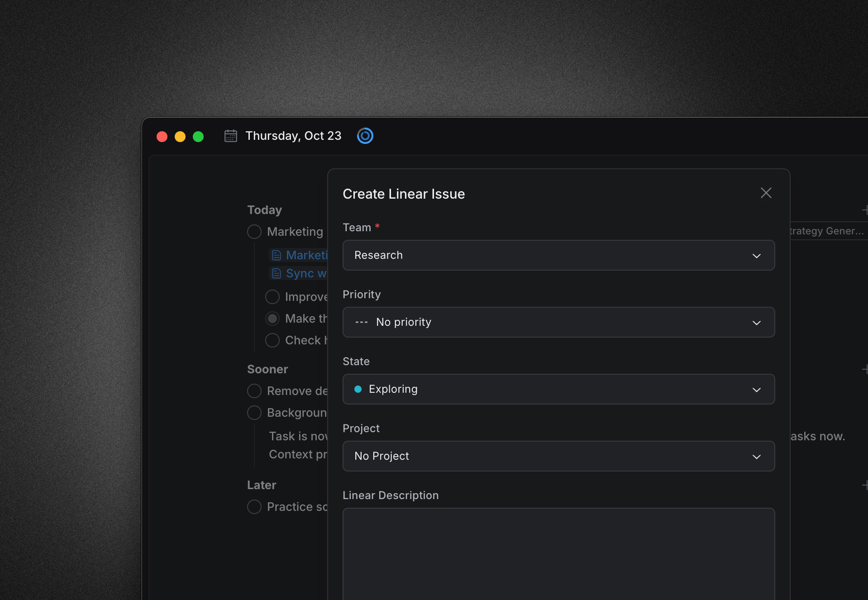The image size is (868, 600).
Task: Open the Marketing document link icon
Action: click(277, 255)
